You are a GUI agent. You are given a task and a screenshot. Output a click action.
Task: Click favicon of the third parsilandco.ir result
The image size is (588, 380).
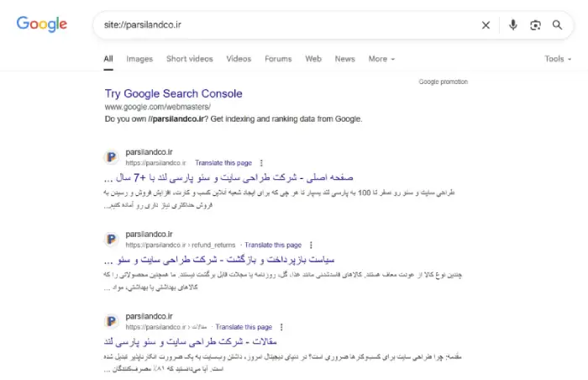pyautogui.click(x=112, y=321)
